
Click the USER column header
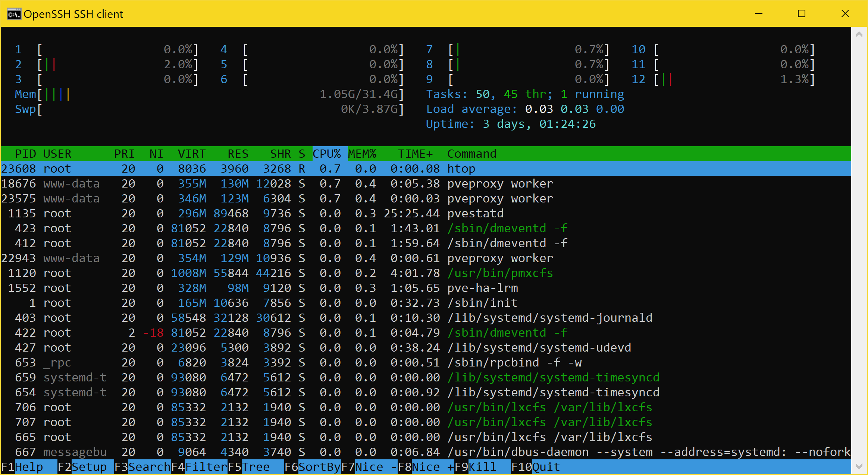coord(58,153)
